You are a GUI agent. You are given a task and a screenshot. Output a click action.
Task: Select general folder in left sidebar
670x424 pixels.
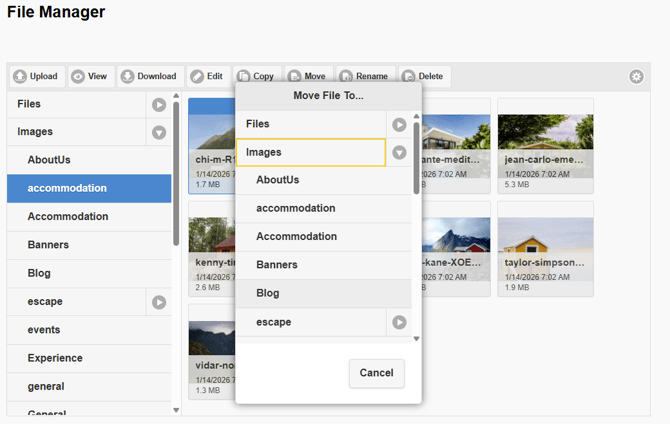(x=89, y=386)
